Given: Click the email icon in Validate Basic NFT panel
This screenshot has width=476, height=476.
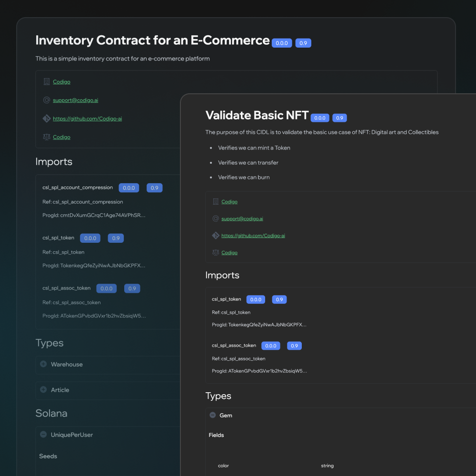Looking at the screenshot, I should 216,219.
